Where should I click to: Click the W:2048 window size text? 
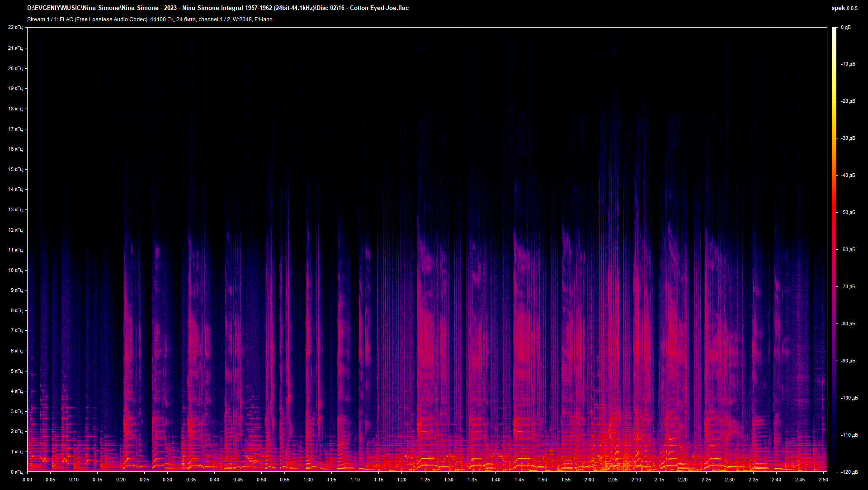(242, 19)
